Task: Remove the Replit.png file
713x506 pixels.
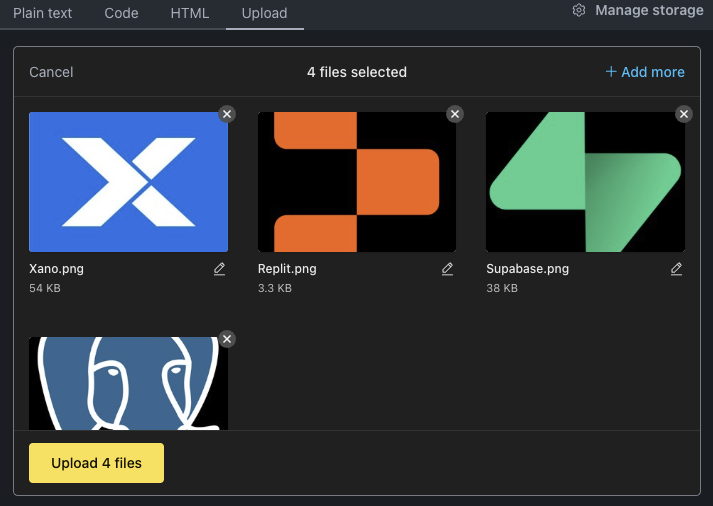Action: (x=455, y=114)
